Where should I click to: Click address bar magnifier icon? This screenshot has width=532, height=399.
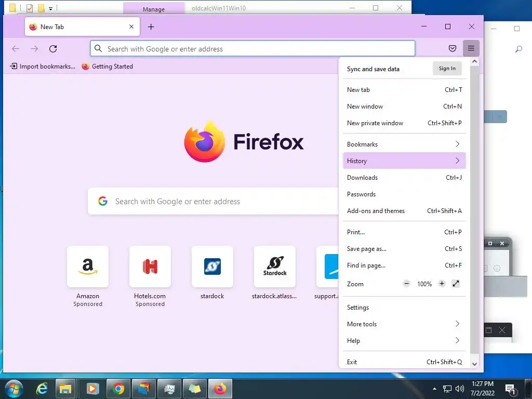98,48
